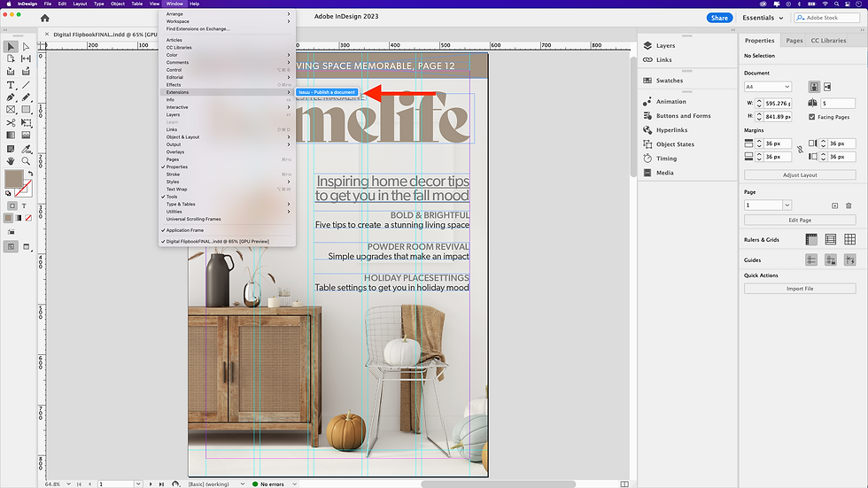Image resolution: width=868 pixels, height=488 pixels.
Task: Switch to the CC Libraries tab
Action: [828, 41]
